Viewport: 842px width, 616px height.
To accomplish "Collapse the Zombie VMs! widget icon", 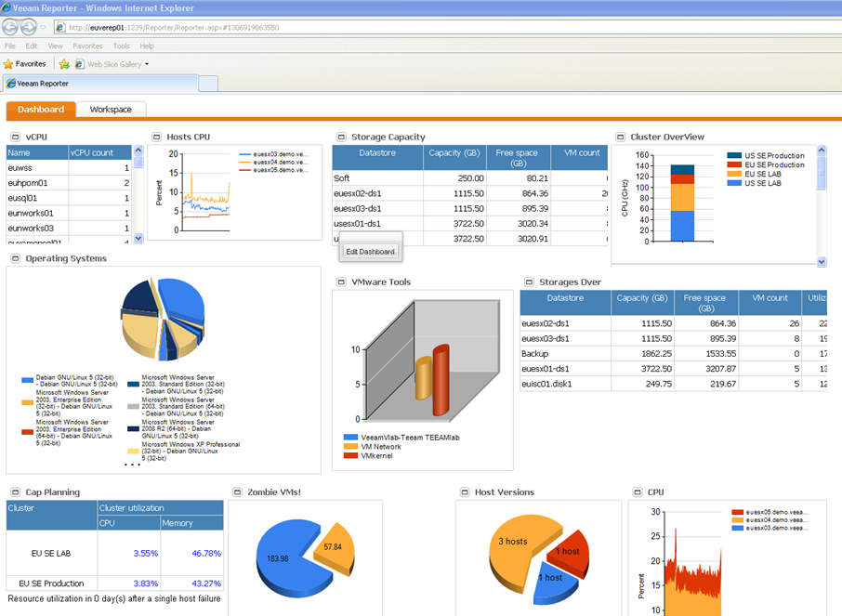I will pos(237,491).
